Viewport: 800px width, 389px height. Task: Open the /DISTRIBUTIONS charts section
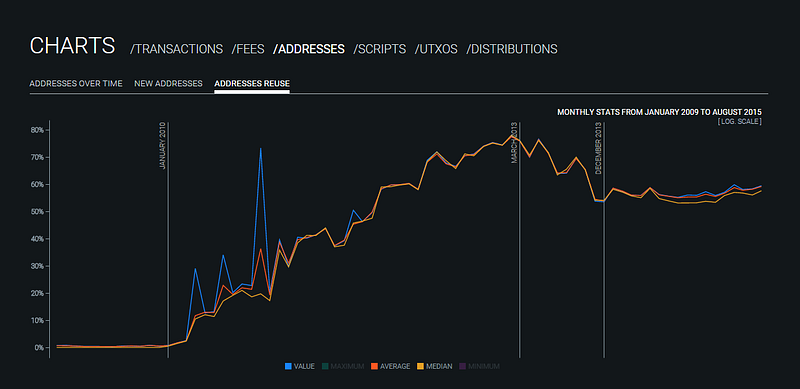(512, 49)
